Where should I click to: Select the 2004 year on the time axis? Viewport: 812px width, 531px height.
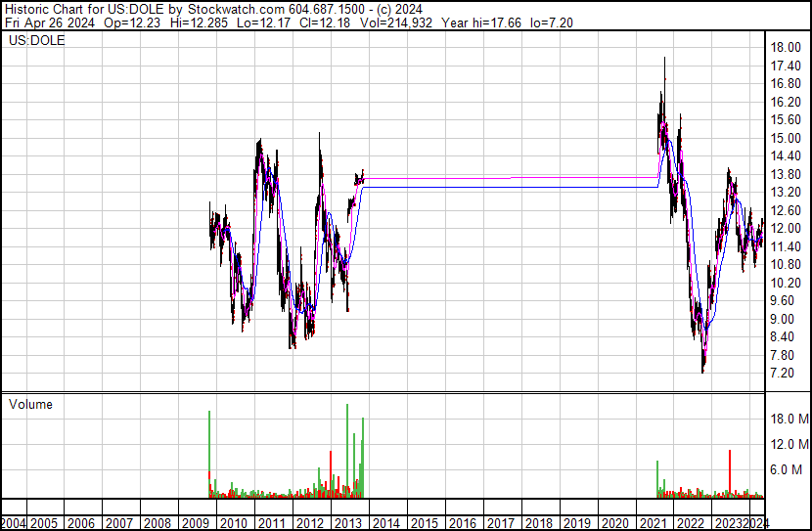(x=14, y=523)
